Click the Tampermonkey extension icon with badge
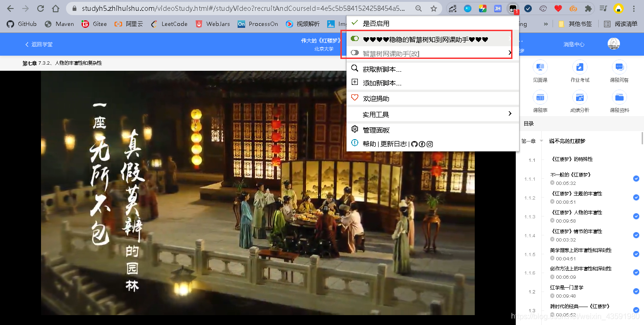 tap(512, 8)
